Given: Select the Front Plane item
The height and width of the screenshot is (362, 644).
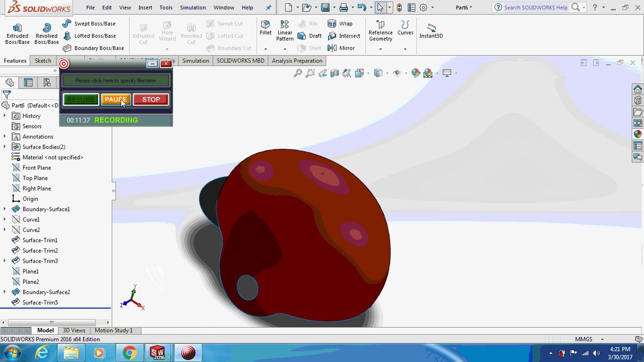Looking at the screenshot, I should click(x=37, y=168).
